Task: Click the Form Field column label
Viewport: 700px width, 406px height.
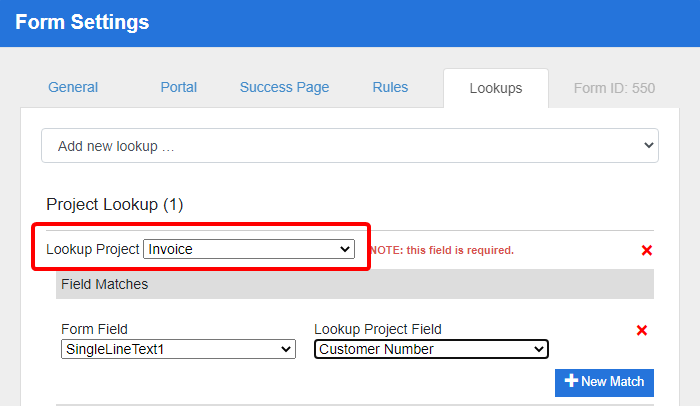Action: click(x=94, y=329)
